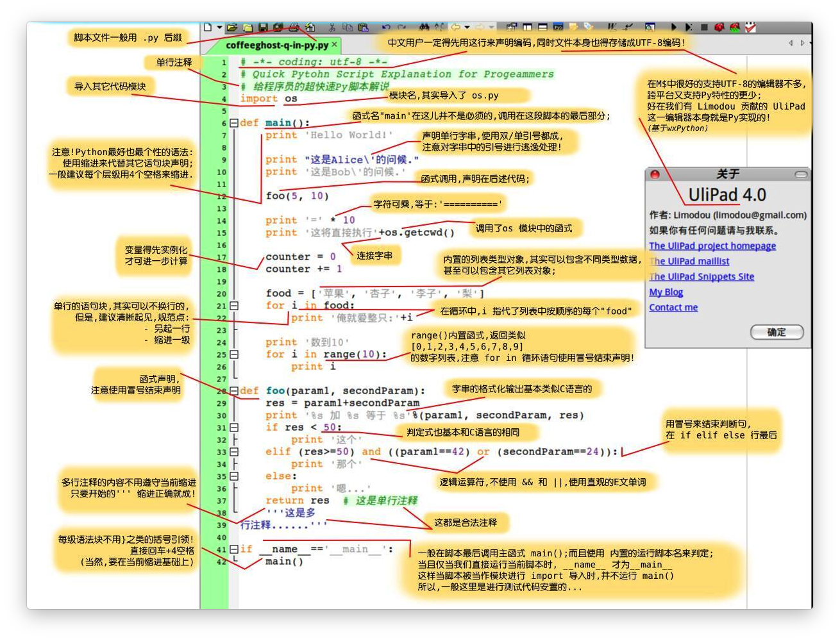840x641 pixels.
Task: Collapse 'if res < 50' fold at line 31
Action: [x=234, y=428]
